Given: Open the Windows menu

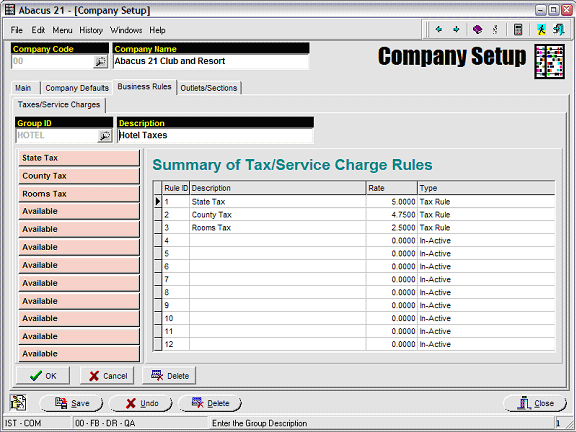Looking at the screenshot, I should 126,30.
